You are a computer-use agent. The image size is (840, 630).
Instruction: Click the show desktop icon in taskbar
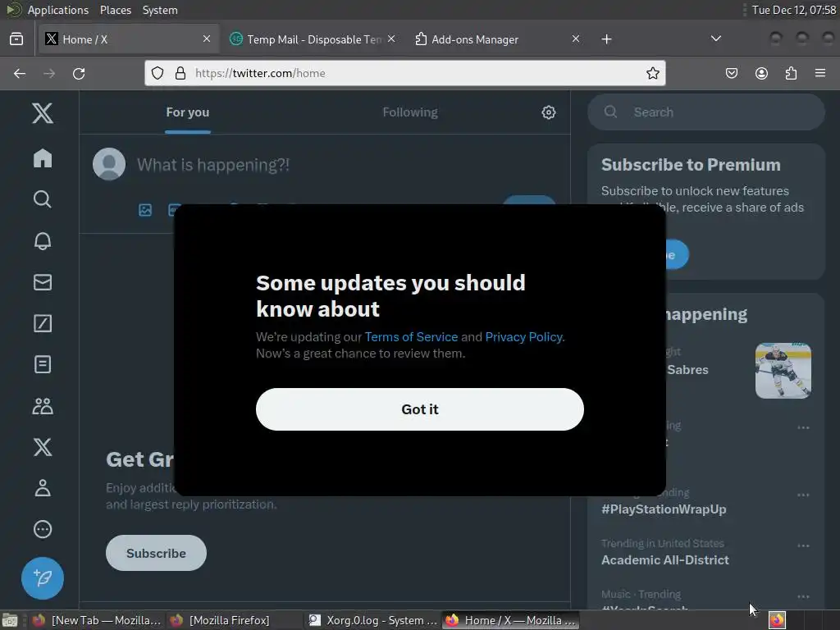10,621
